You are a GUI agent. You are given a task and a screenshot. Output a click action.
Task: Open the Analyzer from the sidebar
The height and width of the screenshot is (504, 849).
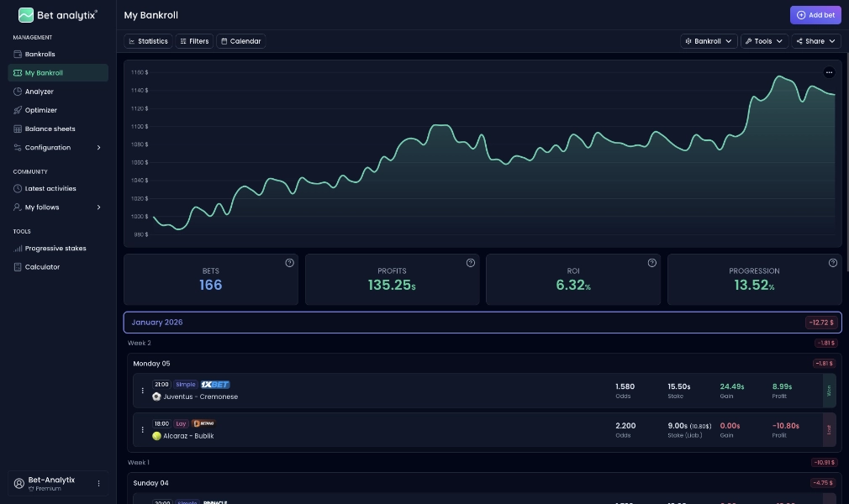click(x=39, y=91)
